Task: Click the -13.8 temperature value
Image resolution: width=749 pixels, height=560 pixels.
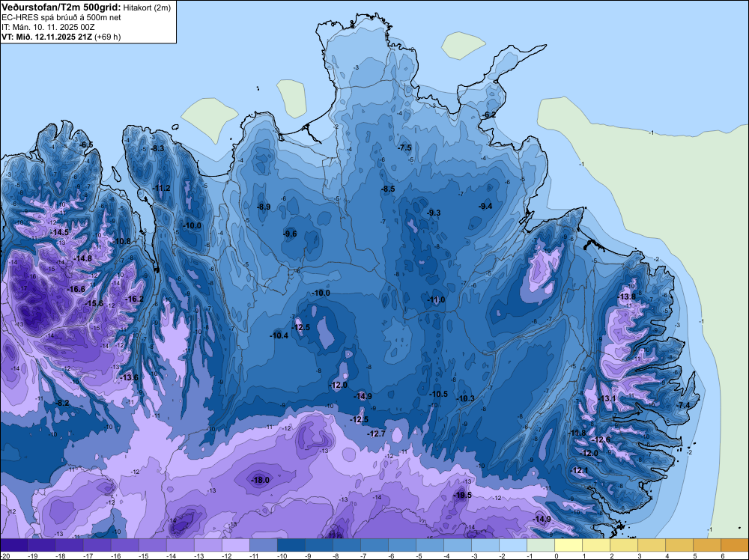Action: 627,297
